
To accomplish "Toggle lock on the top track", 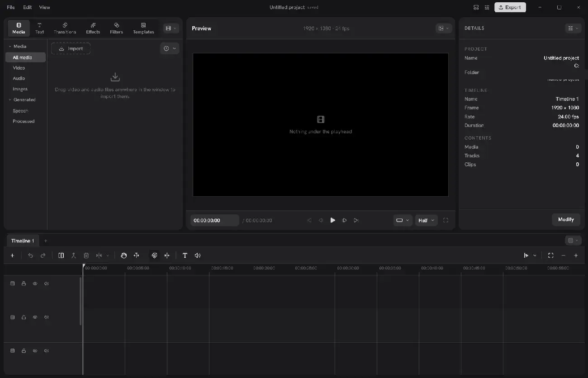I will click(24, 283).
